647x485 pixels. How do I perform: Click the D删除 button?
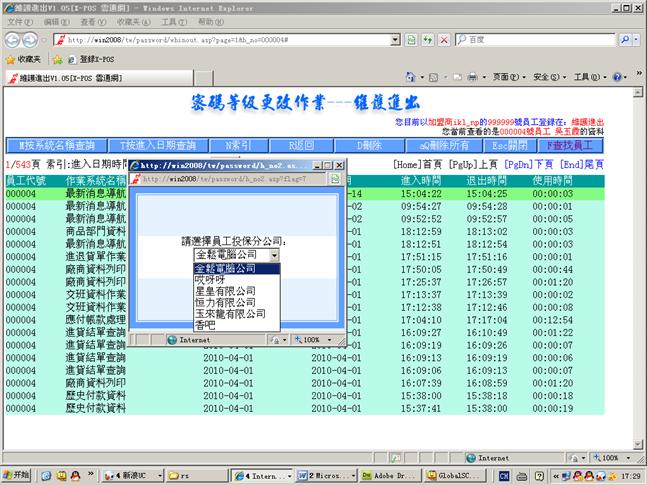click(369, 145)
